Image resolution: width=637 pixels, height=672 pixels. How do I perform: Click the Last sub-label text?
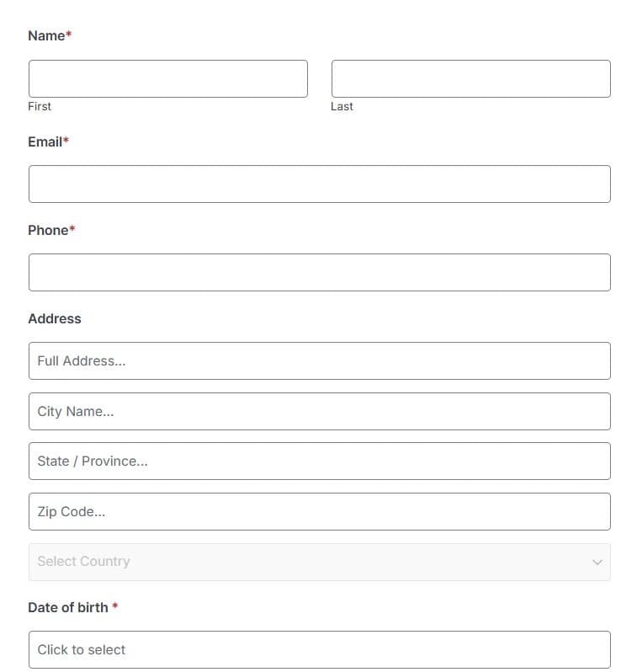(x=342, y=106)
